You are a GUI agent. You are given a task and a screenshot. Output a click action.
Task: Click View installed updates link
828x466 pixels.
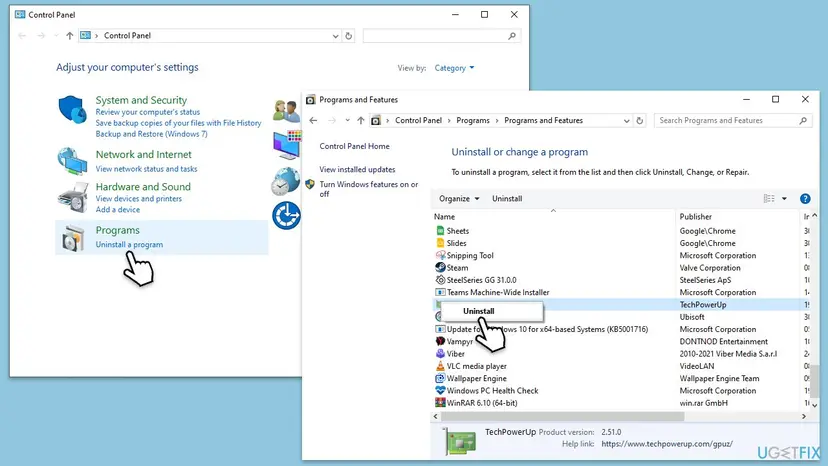click(357, 170)
